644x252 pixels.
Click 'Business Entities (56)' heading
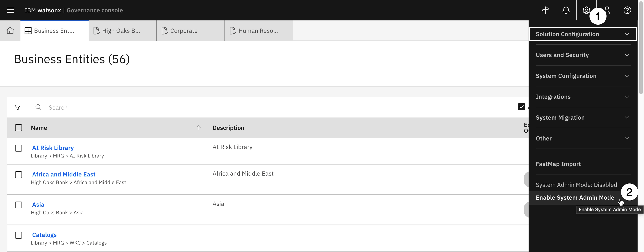[x=72, y=59]
